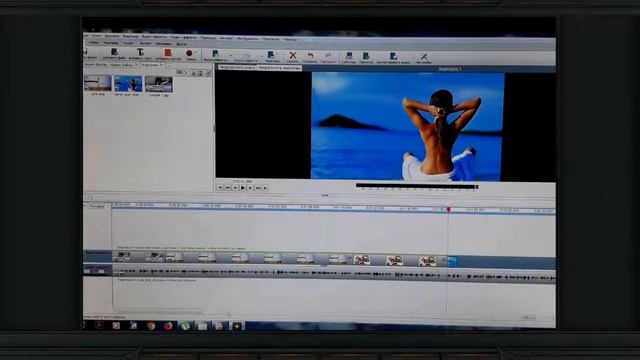Click the red playhead marker on the timeline ruler

(x=449, y=209)
